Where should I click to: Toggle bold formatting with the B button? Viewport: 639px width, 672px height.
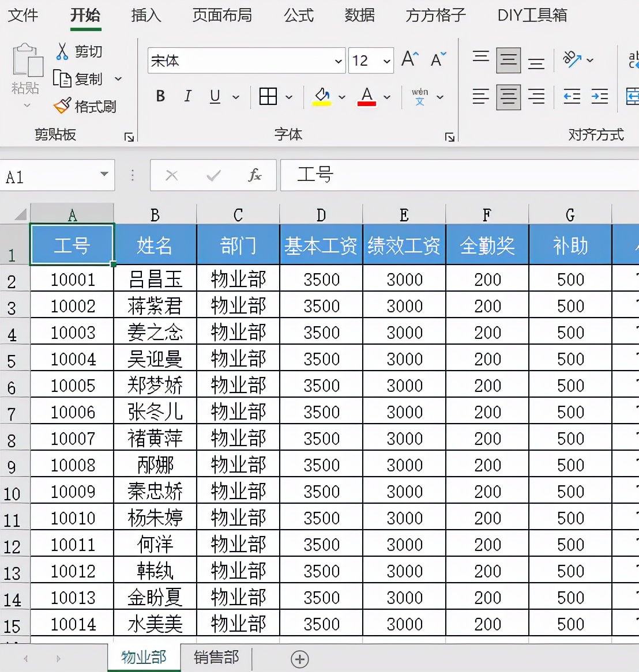tap(160, 96)
